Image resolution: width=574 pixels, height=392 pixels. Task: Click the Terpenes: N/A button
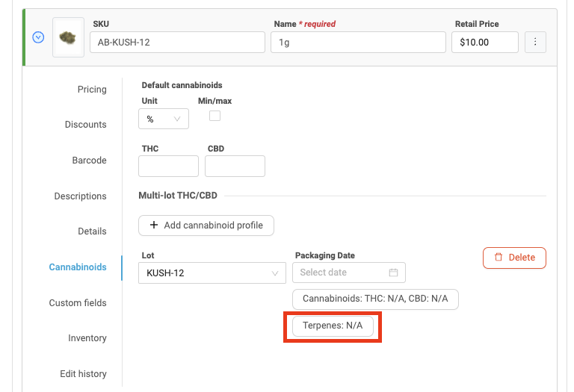click(333, 326)
